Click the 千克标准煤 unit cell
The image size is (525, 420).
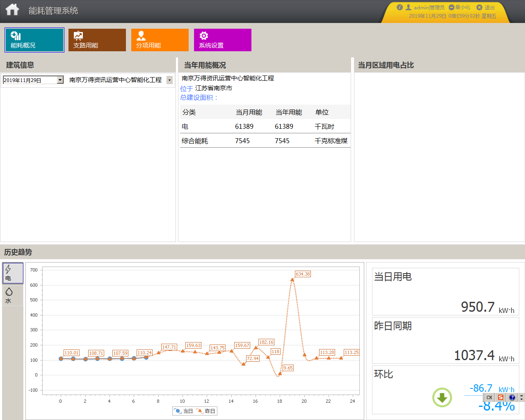(x=331, y=141)
